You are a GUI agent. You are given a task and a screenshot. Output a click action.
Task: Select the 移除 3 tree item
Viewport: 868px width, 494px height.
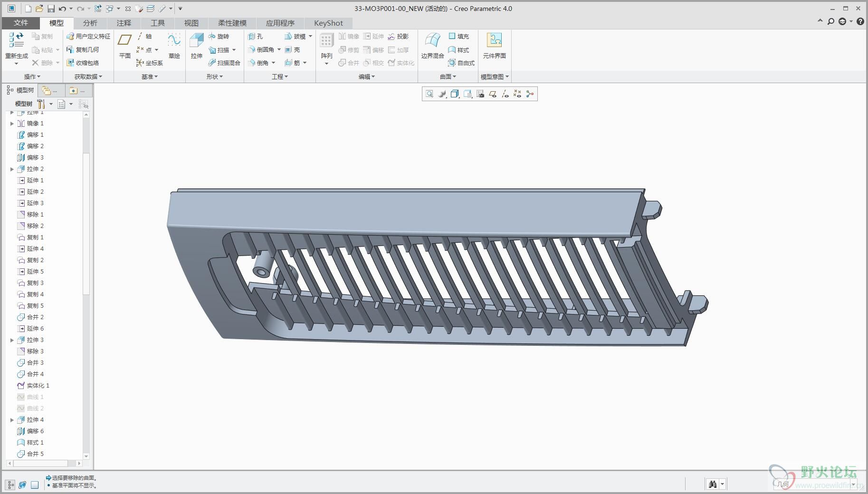click(x=30, y=351)
